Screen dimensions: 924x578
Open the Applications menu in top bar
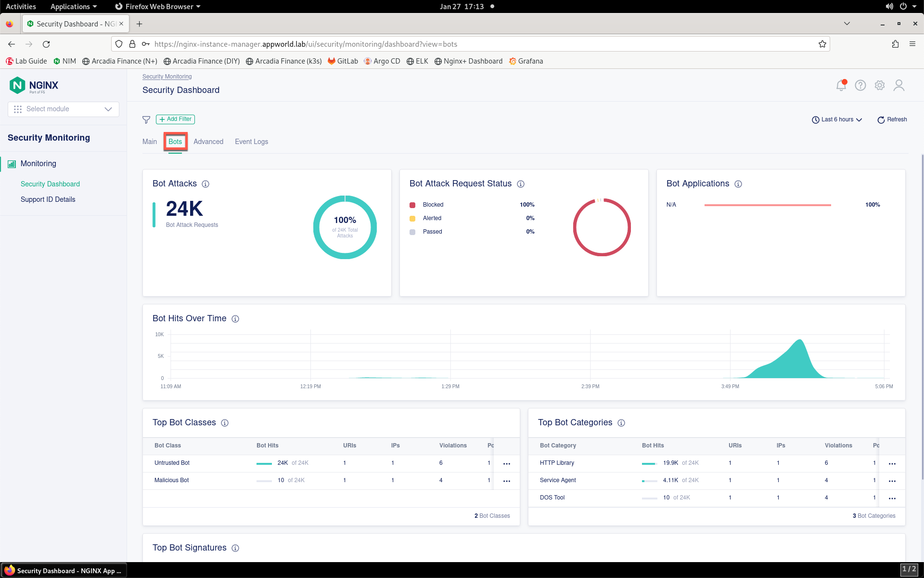point(74,6)
